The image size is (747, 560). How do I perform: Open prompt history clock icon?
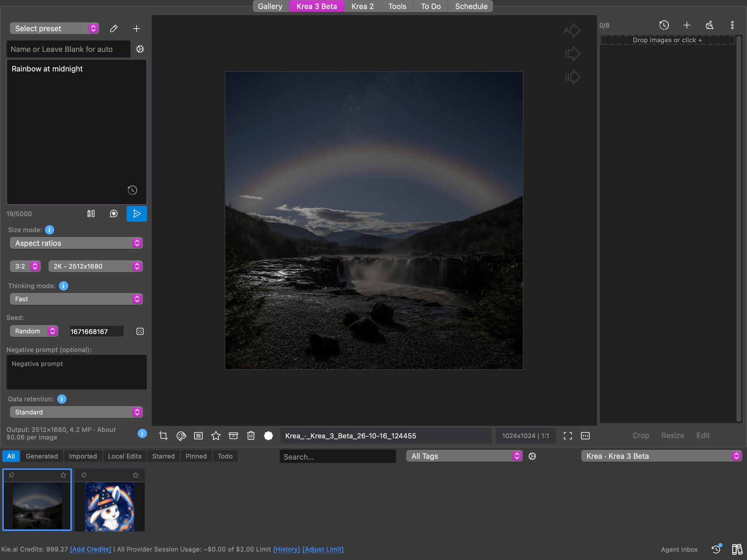coord(132,190)
